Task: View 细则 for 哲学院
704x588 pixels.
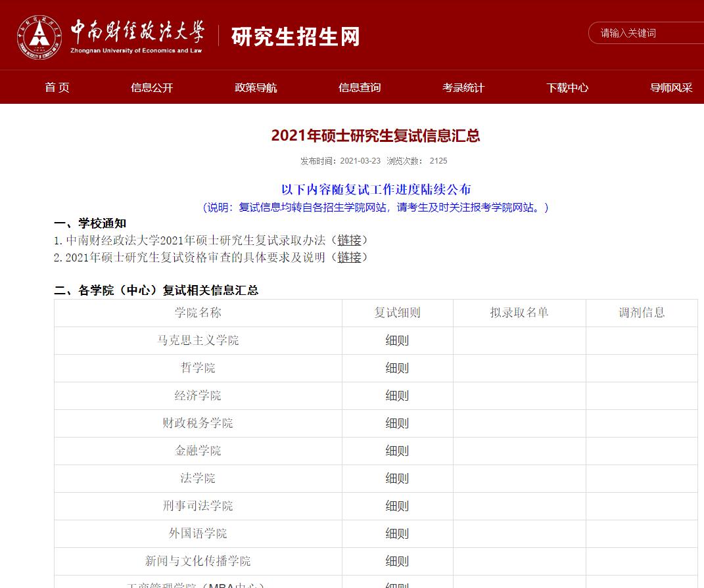Action: [397, 369]
